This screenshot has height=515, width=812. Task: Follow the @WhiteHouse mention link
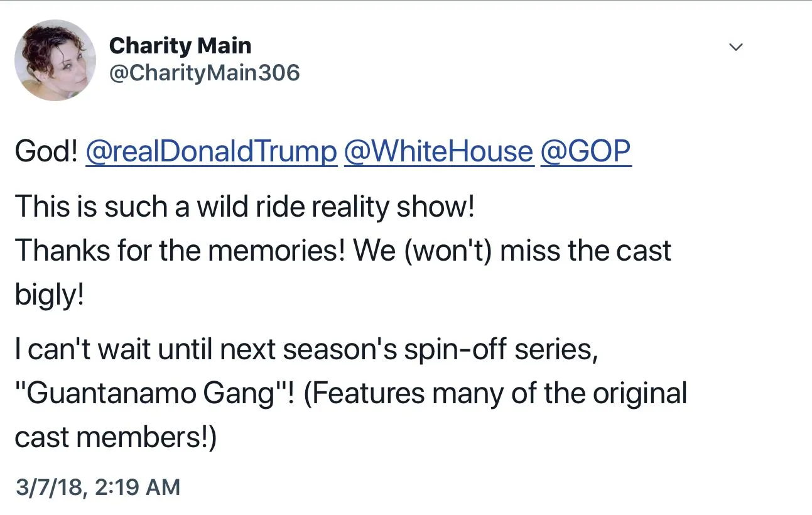(438, 151)
